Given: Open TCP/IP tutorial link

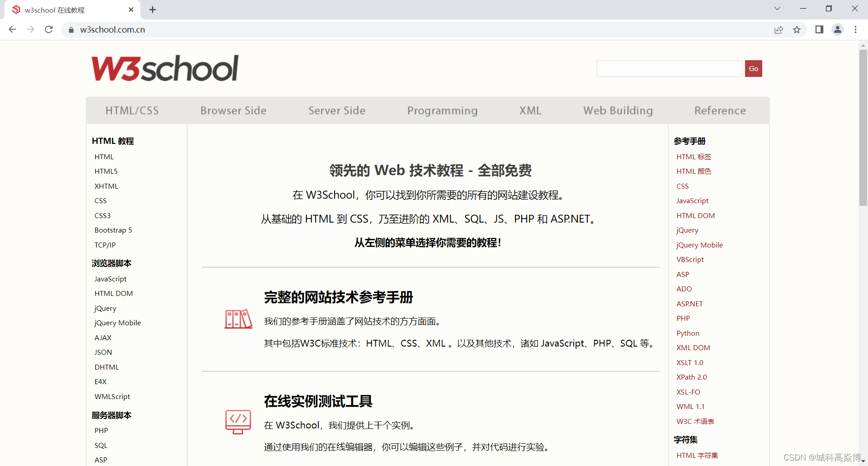Looking at the screenshot, I should pos(105,245).
